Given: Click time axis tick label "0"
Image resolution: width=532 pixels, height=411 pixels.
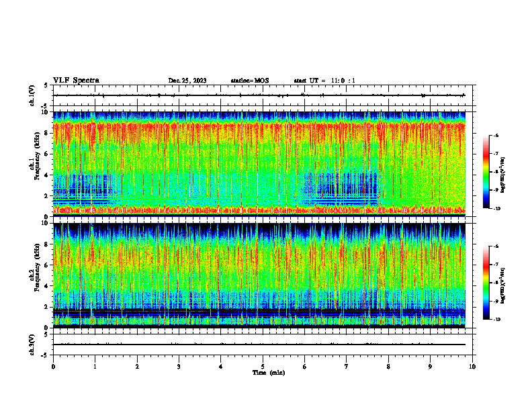Looking at the screenshot, I should click(53, 367).
